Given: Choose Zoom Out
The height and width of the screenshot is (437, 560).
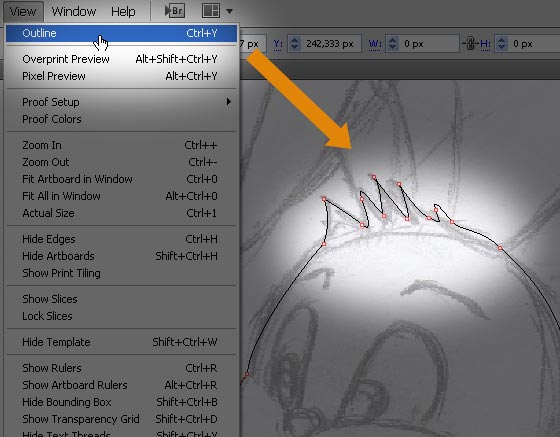Looking at the screenshot, I should (121, 162).
